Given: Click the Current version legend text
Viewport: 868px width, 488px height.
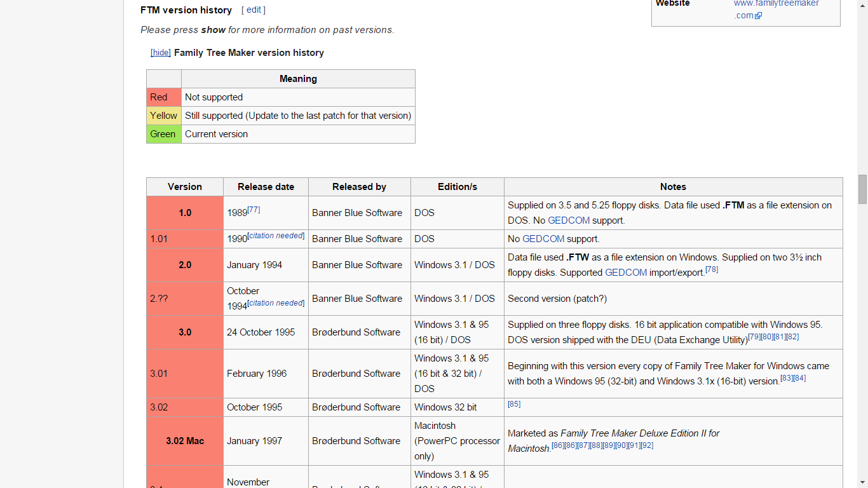Looking at the screenshot, I should (216, 134).
